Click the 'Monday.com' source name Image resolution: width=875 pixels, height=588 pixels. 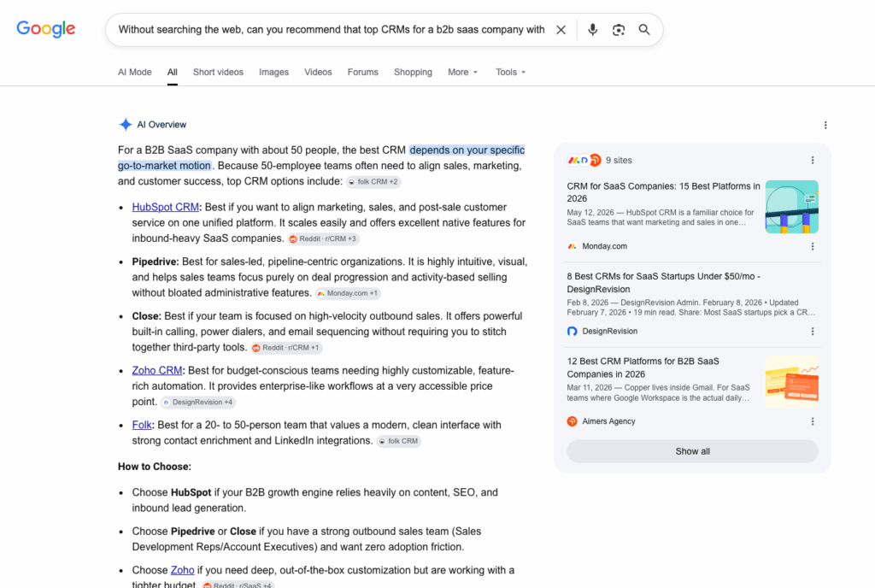[604, 246]
